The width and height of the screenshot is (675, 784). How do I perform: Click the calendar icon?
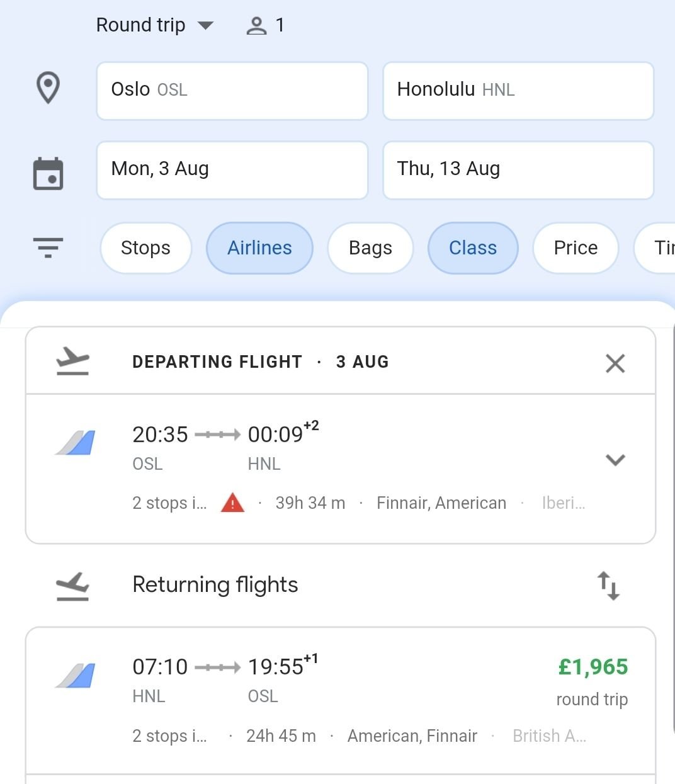(x=48, y=173)
